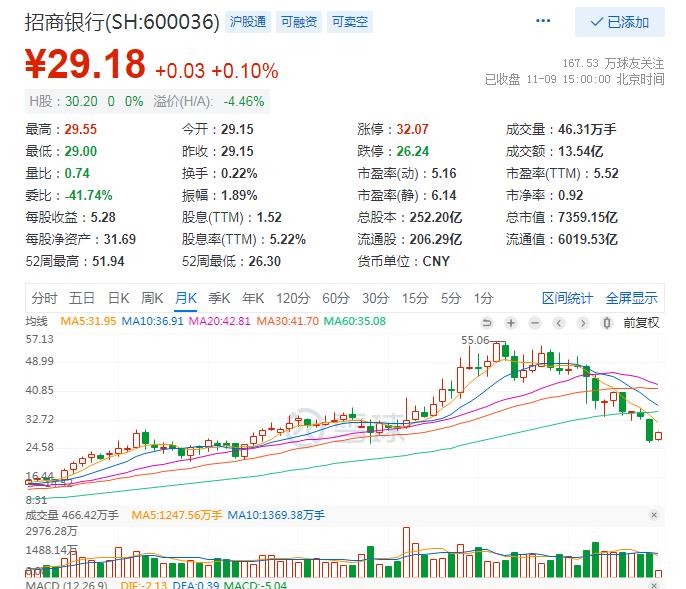Viewport: 686px width, 589px height.
Task: Switch to the 周K chart tab
Action: [x=152, y=298]
